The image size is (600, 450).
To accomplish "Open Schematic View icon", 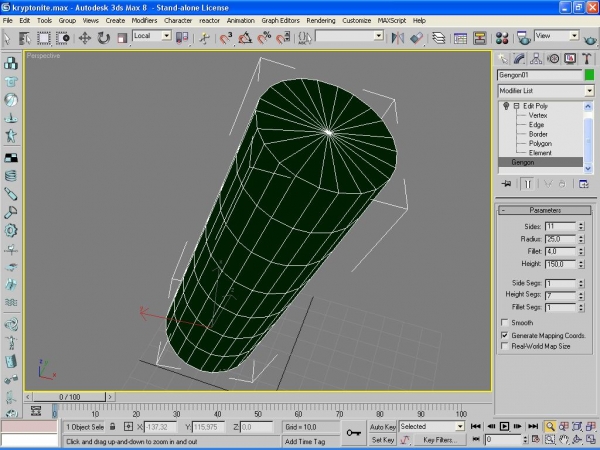I will (x=479, y=38).
